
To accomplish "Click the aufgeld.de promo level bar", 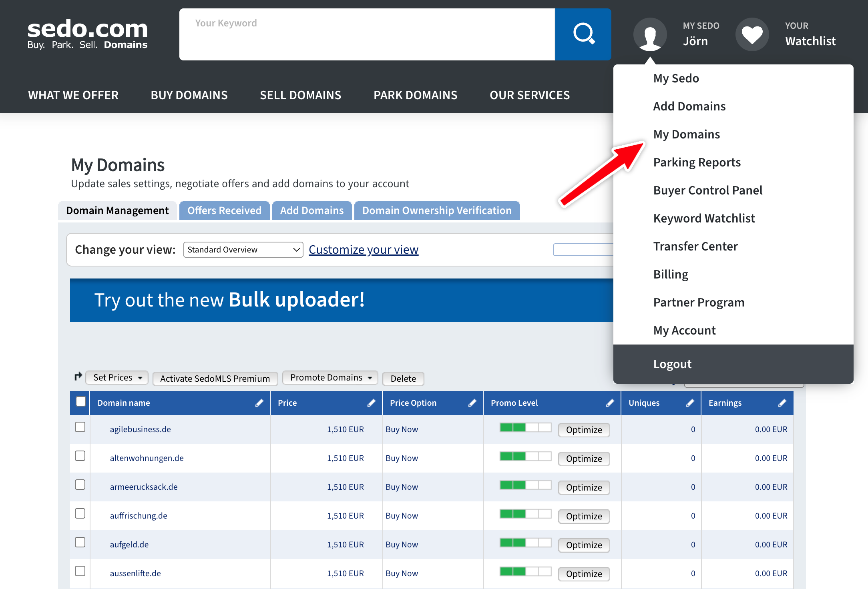I will pyautogui.click(x=526, y=543).
